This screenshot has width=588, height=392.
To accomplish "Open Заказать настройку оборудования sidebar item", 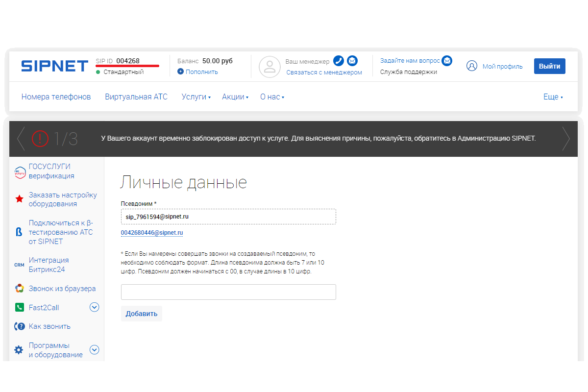I will (63, 199).
